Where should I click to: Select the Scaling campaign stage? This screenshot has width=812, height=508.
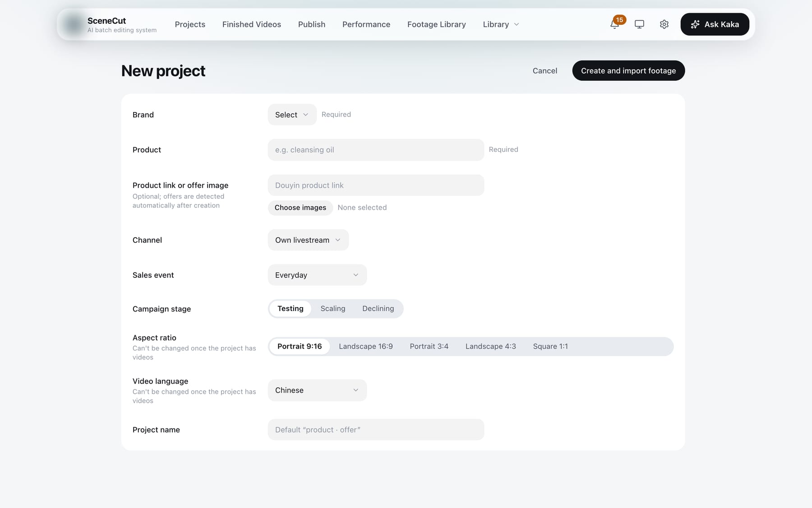[x=333, y=308]
